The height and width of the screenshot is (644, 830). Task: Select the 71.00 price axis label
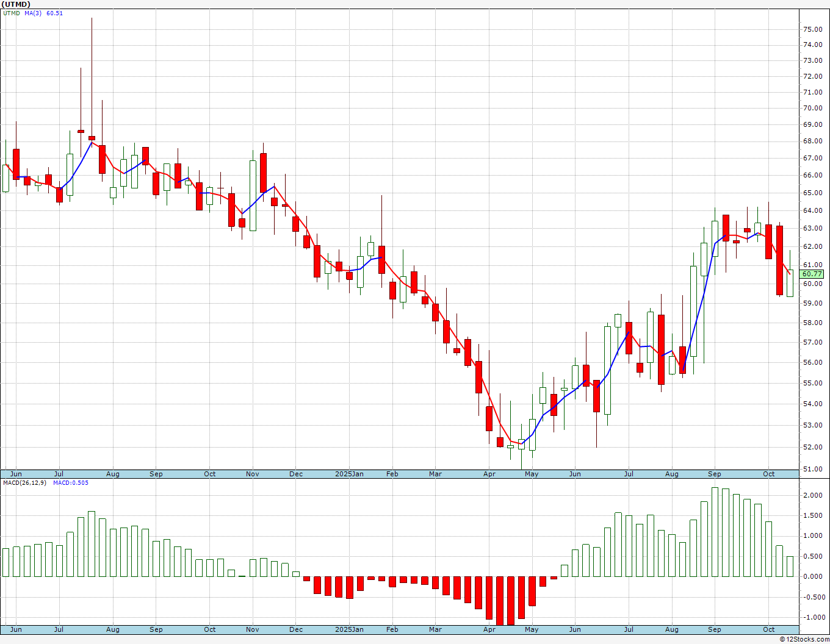click(812, 93)
